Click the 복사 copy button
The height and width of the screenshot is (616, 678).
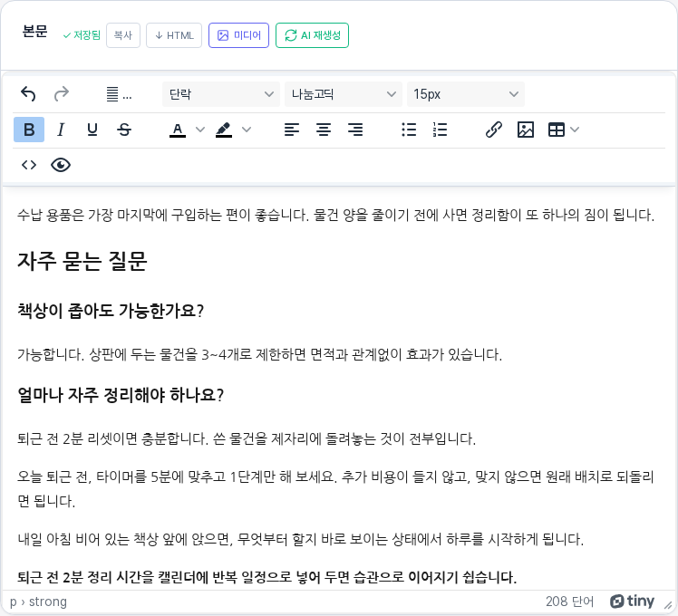point(122,35)
